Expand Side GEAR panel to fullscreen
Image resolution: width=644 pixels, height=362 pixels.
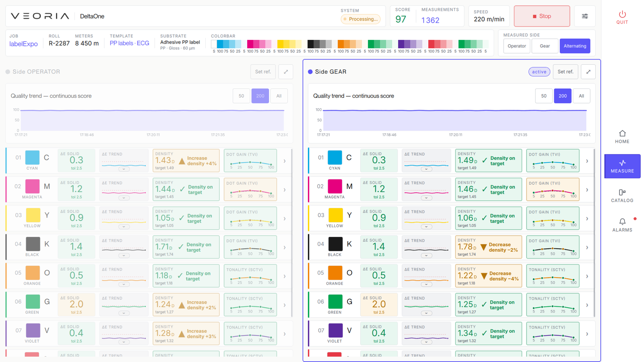(x=588, y=72)
